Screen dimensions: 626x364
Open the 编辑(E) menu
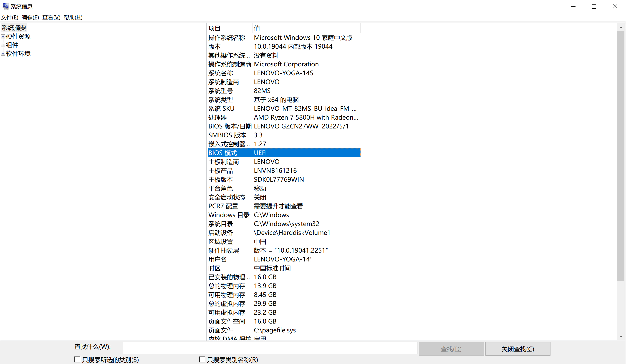(x=30, y=17)
